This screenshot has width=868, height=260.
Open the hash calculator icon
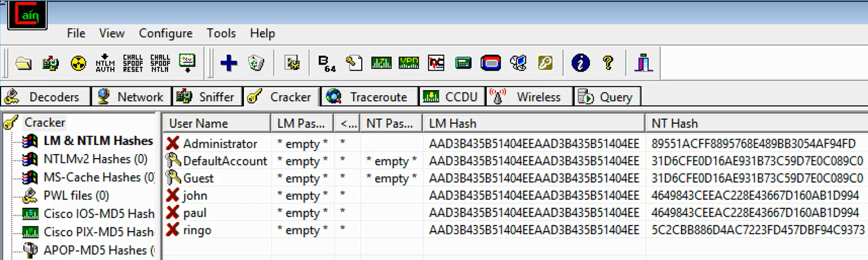tap(463, 63)
